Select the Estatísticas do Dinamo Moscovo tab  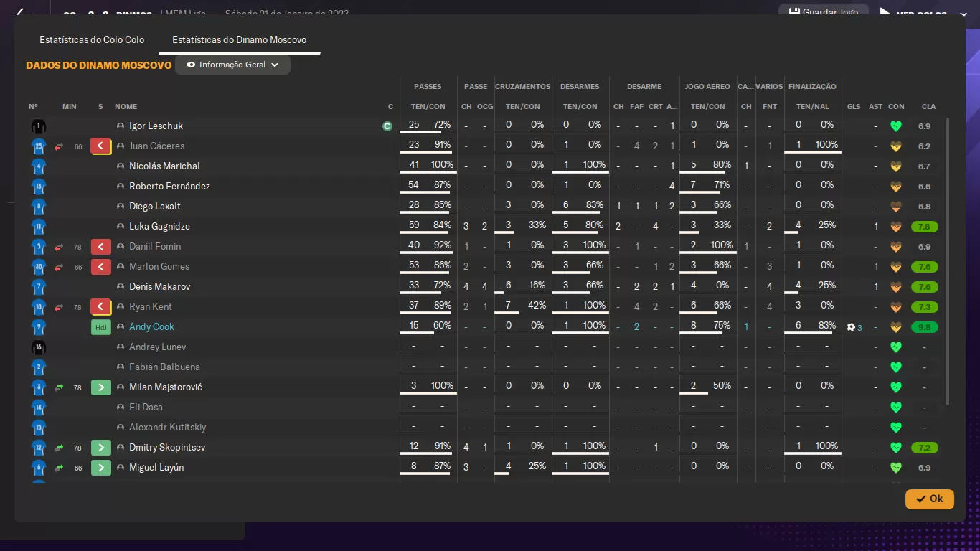(x=240, y=40)
